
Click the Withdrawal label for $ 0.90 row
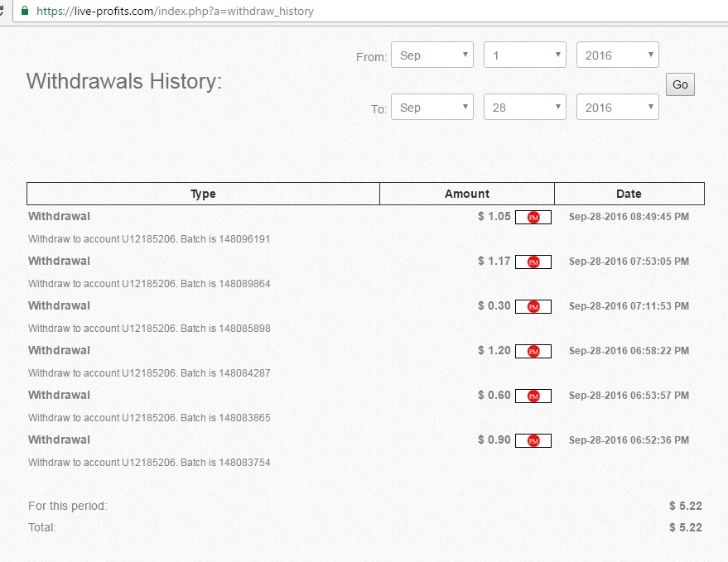tap(59, 440)
